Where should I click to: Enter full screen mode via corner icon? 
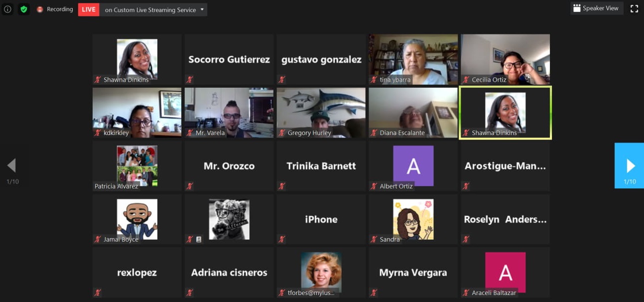click(x=634, y=8)
